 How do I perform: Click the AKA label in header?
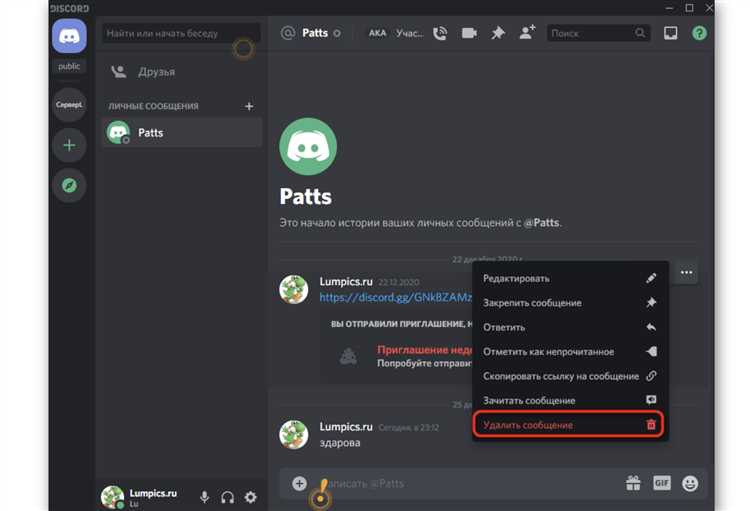tap(377, 33)
